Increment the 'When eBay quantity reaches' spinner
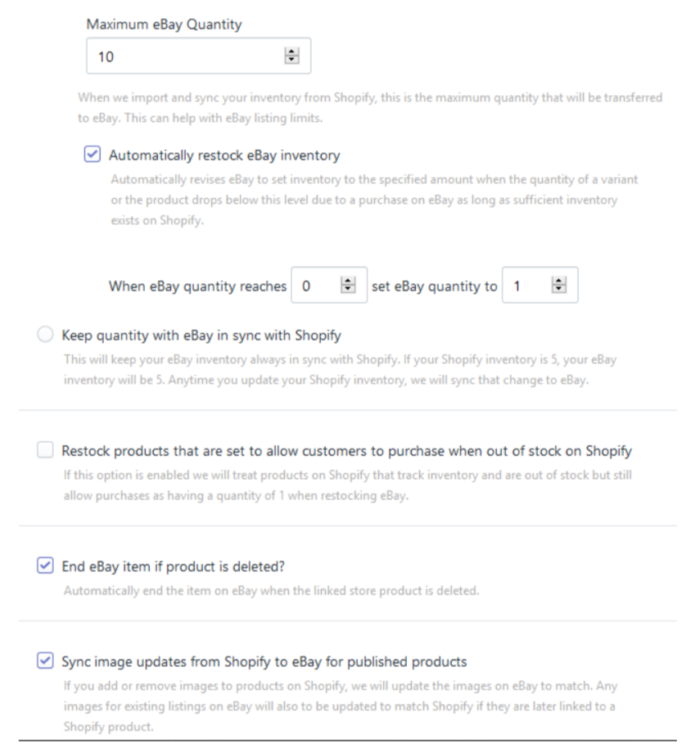This screenshot has width=700, height=753. click(349, 282)
